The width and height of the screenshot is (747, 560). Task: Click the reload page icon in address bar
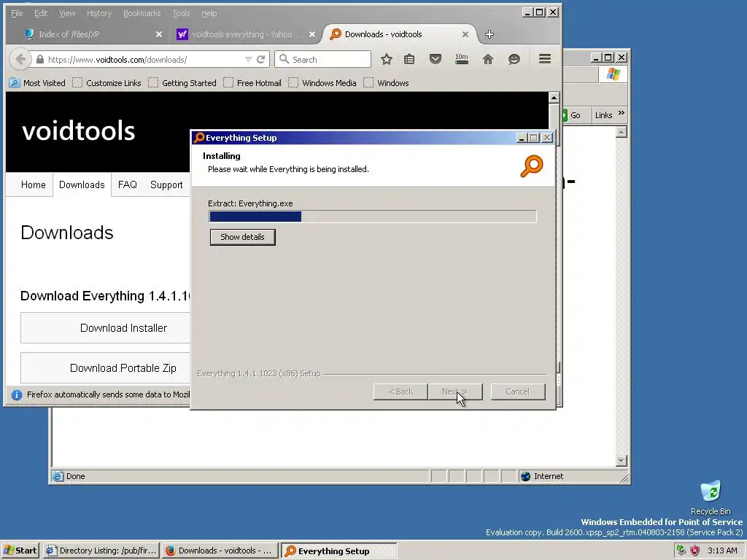point(260,60)
